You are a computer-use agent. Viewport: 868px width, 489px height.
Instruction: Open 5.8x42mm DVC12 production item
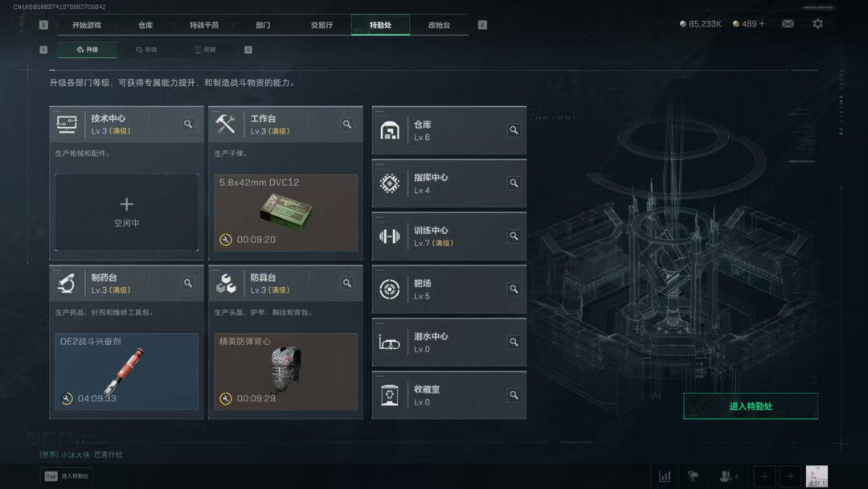pyautogui.click(x=285, y=212)
